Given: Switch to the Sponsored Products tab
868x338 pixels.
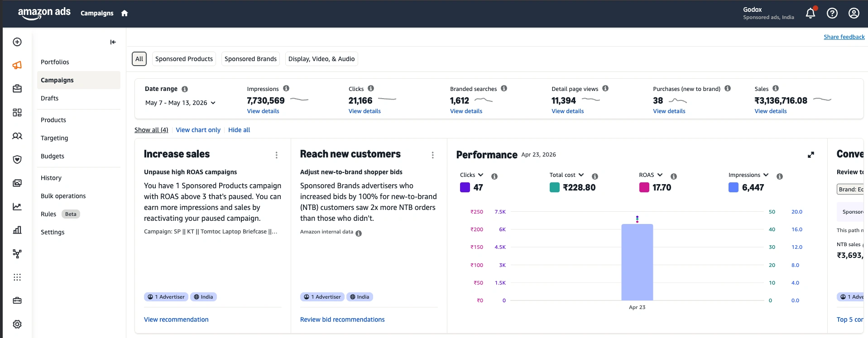Looking at the screenshot, I should pyautogui.click(x=184, y=59).
